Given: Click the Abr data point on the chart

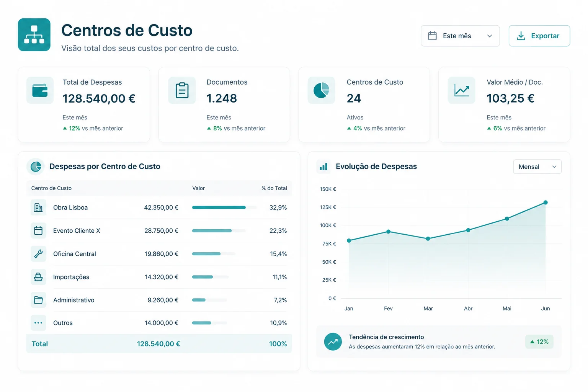Looking at the screenshot, I should point(468,230).
